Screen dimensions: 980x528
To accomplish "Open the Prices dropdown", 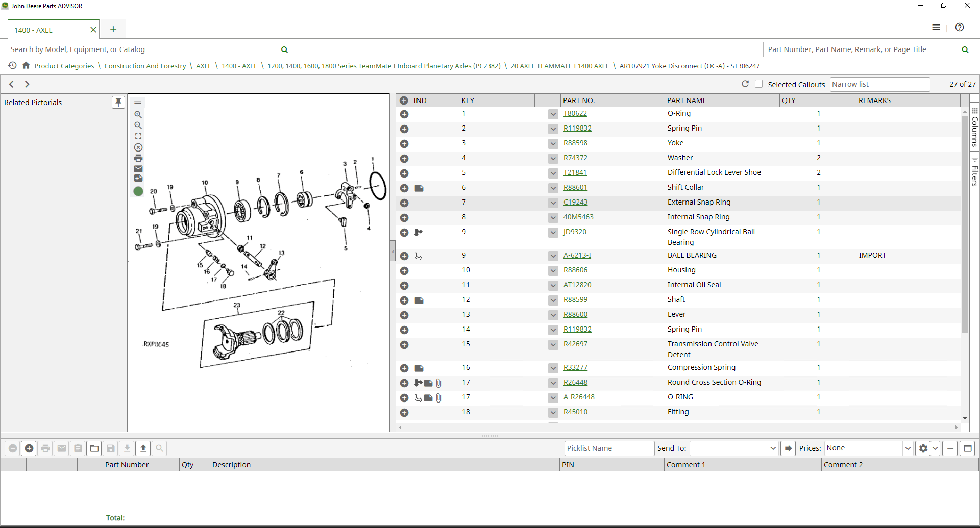I will click(x=908, y=448).
